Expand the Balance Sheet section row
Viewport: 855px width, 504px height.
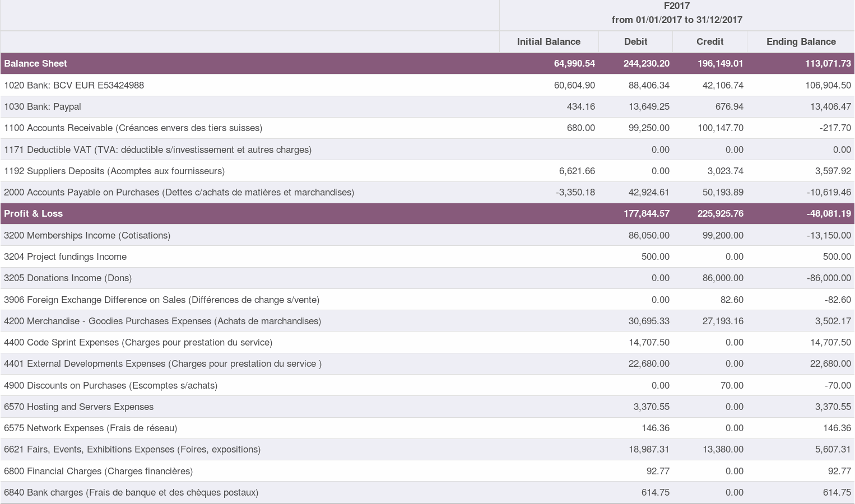35,63
